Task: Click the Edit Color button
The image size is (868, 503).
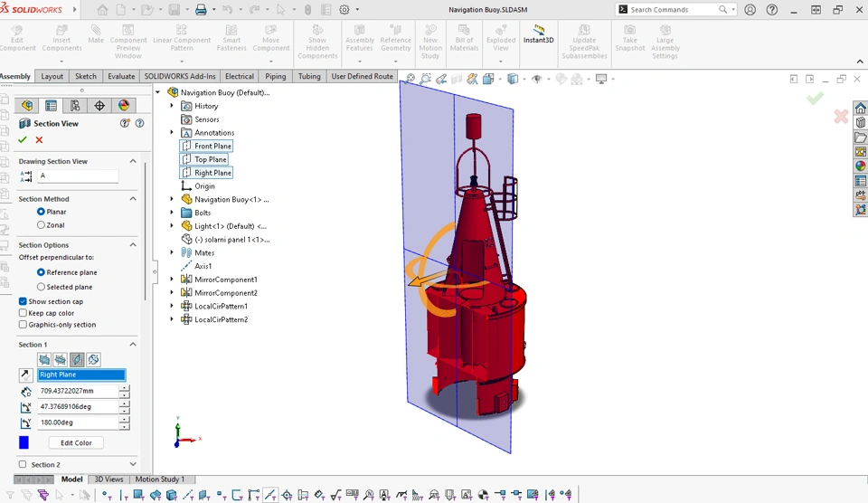Action: click(x=76, y=443)
